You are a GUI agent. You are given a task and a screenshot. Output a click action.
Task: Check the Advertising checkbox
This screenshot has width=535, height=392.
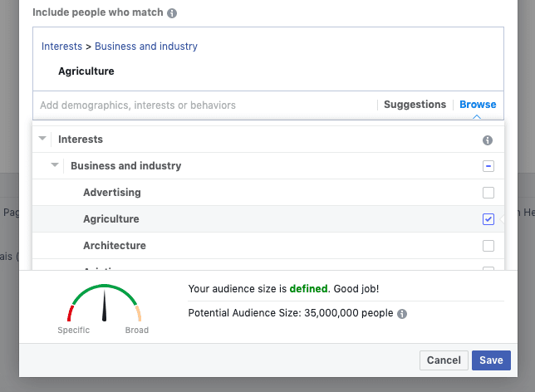click(x=488, y=193)
